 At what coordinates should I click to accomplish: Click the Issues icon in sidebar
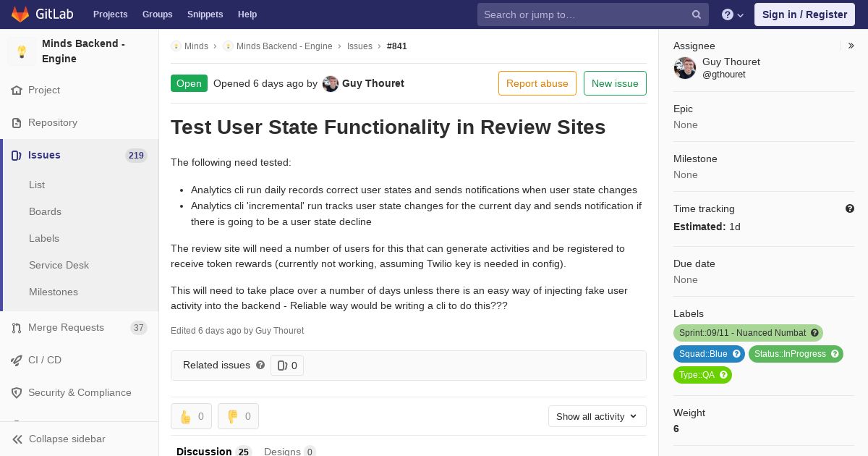(x=17, y=156)
